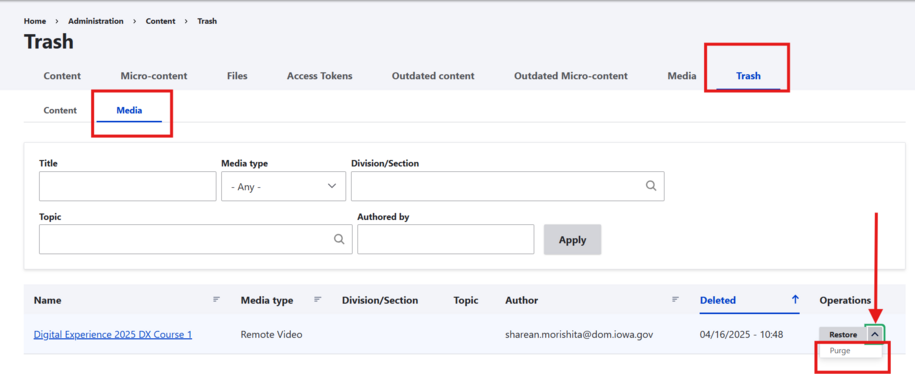Focus the Title input field
The height and width of the screenshot is (374, 915).
coord(128,187)
